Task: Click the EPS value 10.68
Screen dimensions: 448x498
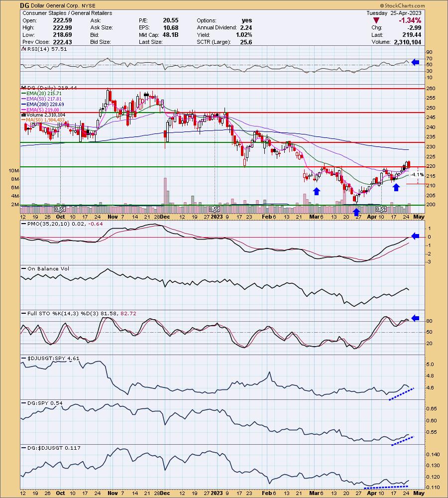Action: pyautogui.click(x=171, y=27)
